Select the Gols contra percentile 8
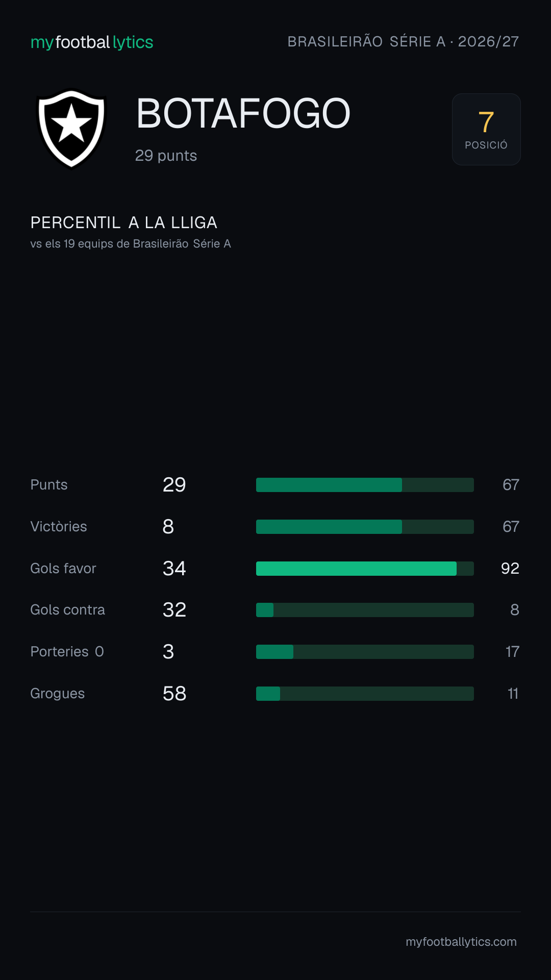This screenshot has width=551, height=980. (x=515, y=610)
